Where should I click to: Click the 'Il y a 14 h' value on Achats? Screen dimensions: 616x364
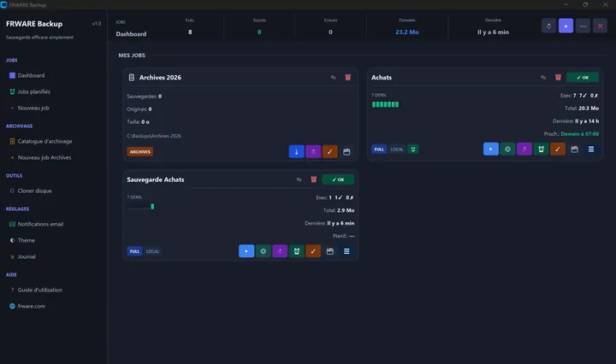pos(587,121)
